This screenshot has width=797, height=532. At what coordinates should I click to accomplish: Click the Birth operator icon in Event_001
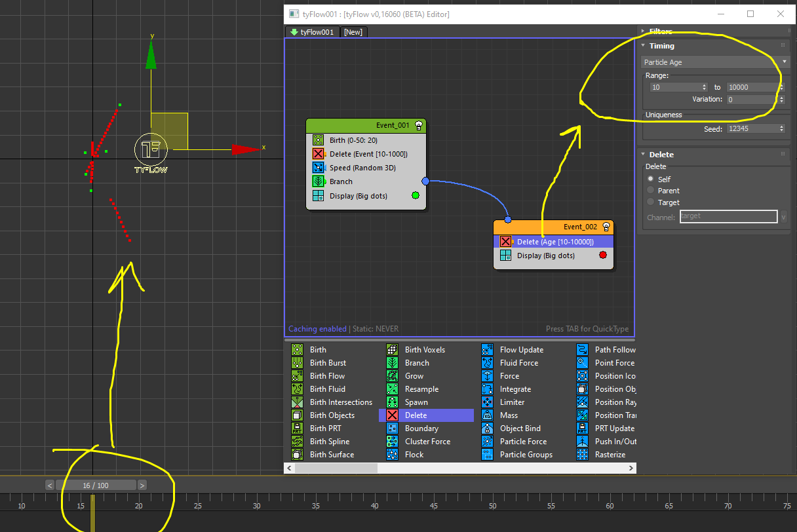318,140
